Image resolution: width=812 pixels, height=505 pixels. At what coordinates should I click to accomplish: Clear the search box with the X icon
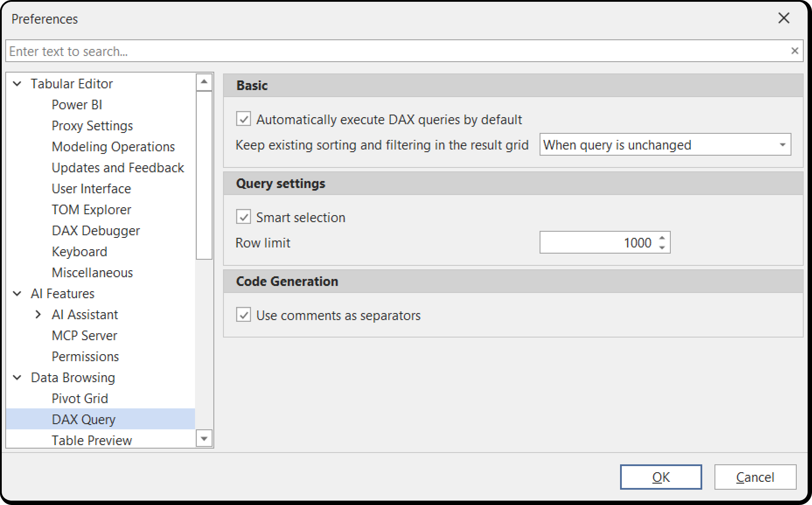[795, 51]
